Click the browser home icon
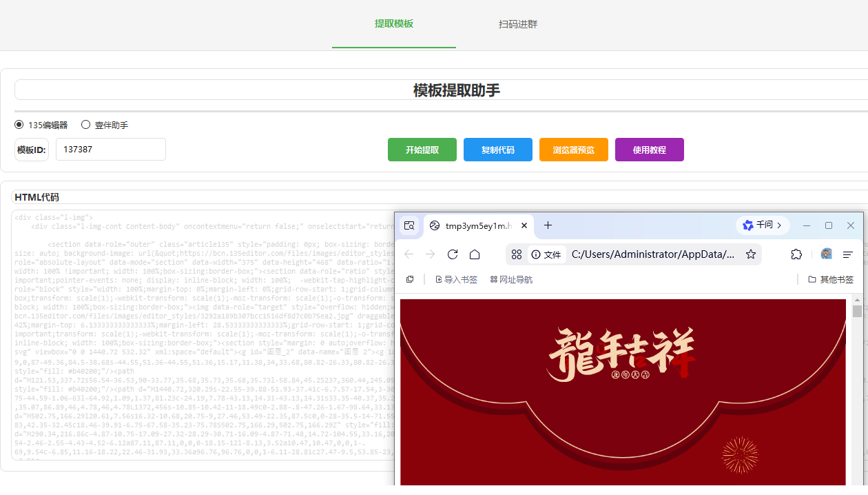The height and width of the screenshot is (495, 868). (x=475, y=254)
